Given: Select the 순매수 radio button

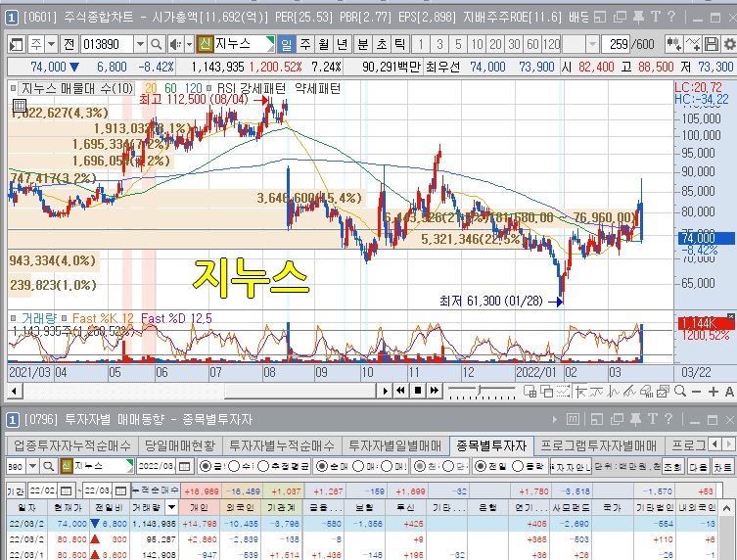Looking at the screenshot, I should click(321, 466).
